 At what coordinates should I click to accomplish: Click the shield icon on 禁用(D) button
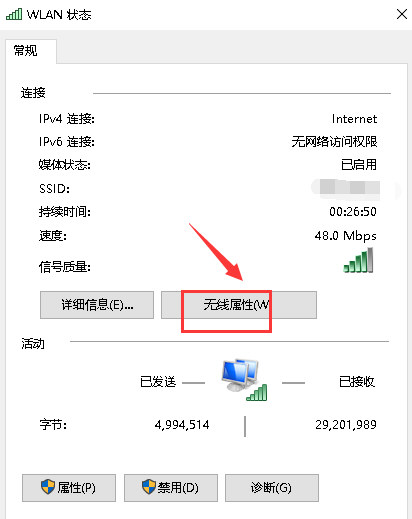coord(149,487)
